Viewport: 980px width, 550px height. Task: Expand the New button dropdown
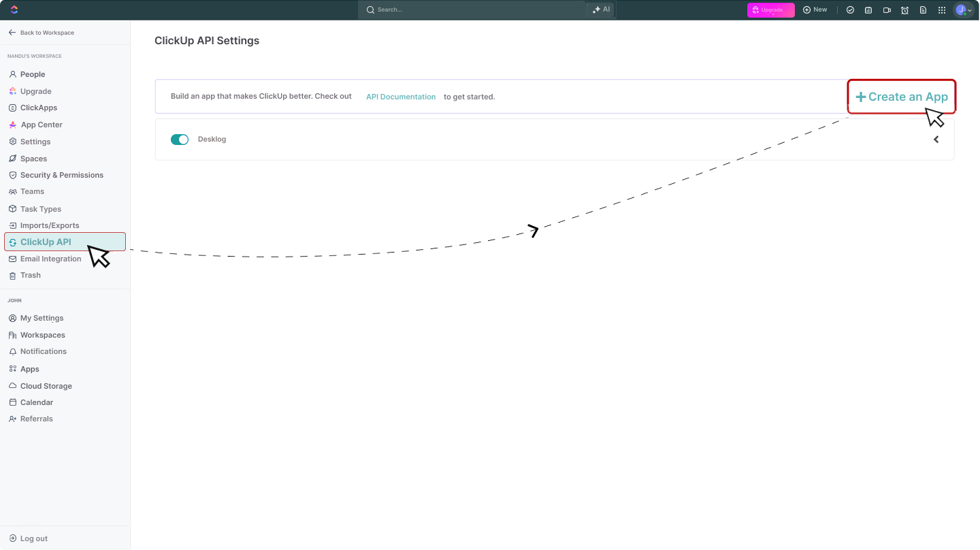[x=815, y=10]
